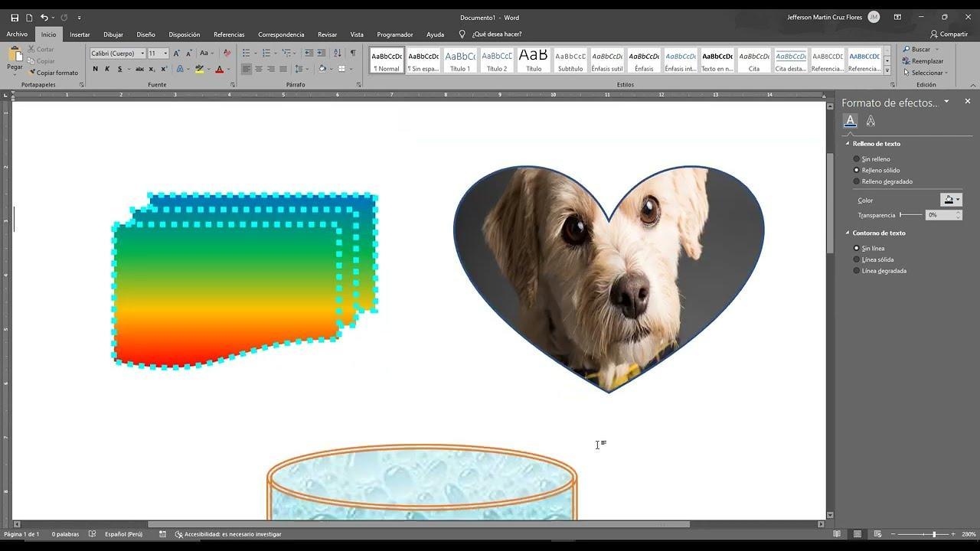980x551 pixels.
Task: Open the font size dropdown showing 11
Action: coord(157,54)
